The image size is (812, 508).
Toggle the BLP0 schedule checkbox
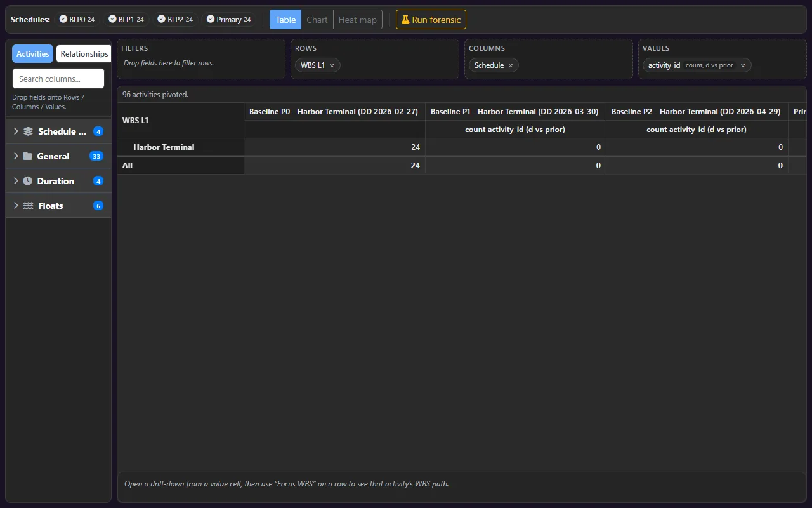63,19
